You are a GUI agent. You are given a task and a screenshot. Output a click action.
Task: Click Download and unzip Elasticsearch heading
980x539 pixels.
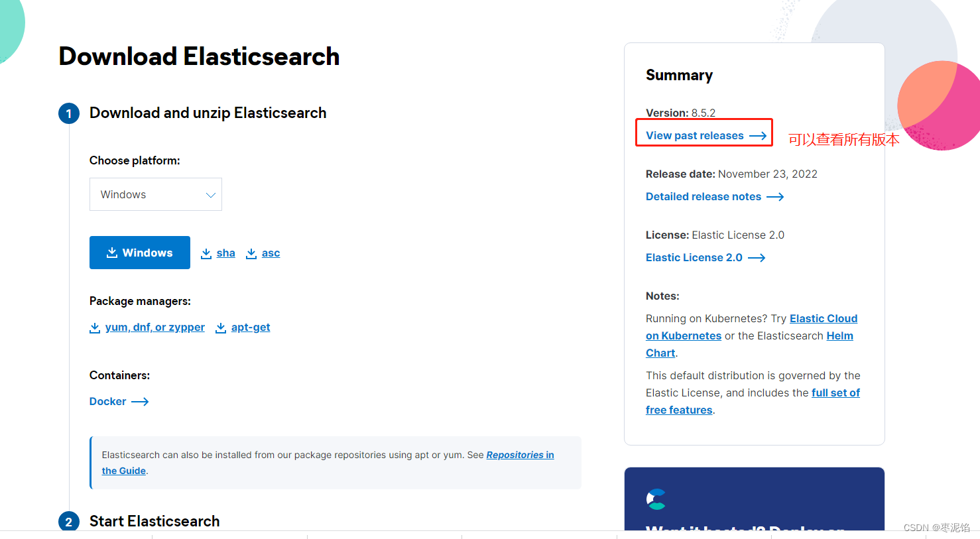(x=208, y=113)
